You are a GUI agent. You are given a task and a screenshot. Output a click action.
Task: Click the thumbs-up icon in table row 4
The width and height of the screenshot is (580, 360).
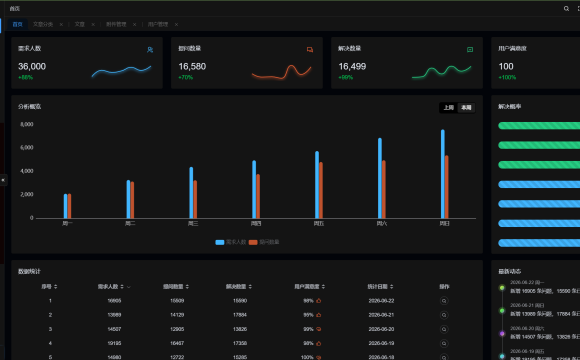[318, 343]
